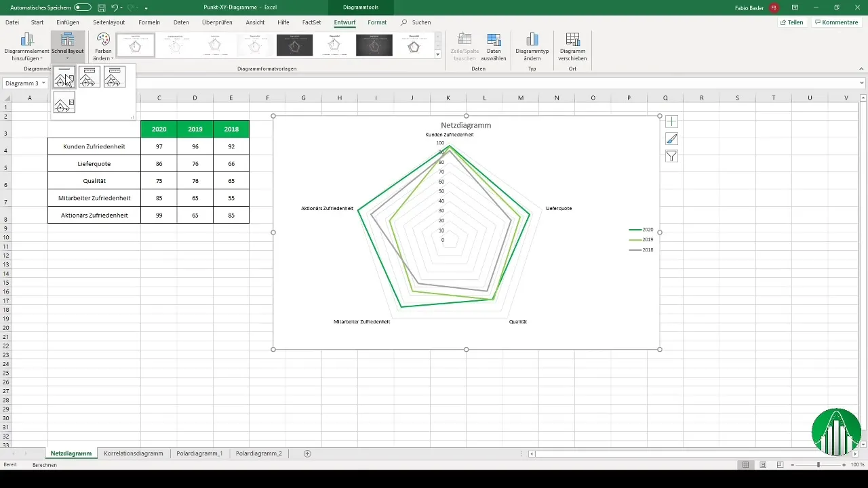Click the Suchen search box
The height and width of the screenshot is (488, 868).
(x=416, y=22)
